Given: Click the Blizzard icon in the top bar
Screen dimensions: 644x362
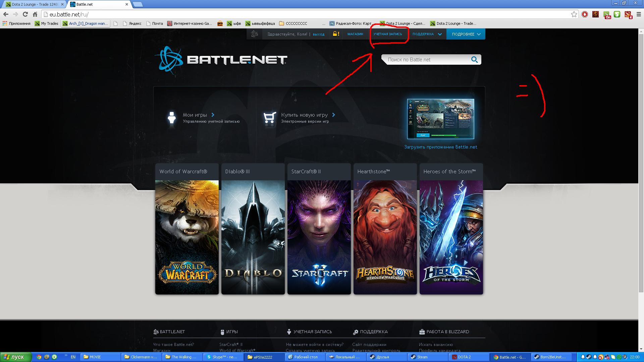Looking at the screenshot, I should tap(255, 34).
